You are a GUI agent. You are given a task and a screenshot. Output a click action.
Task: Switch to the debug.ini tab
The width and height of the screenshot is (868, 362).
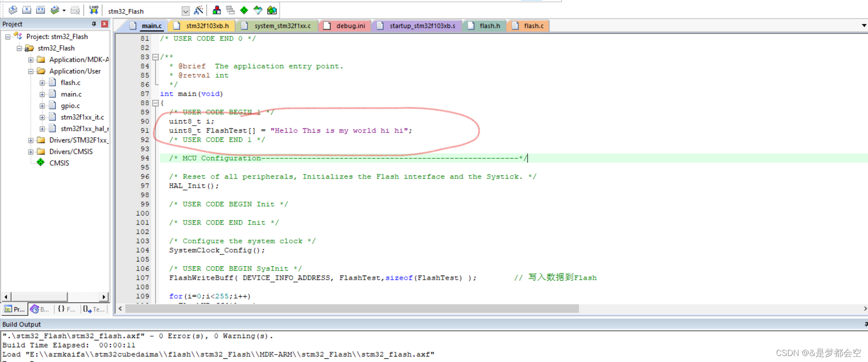coord(345,26)
